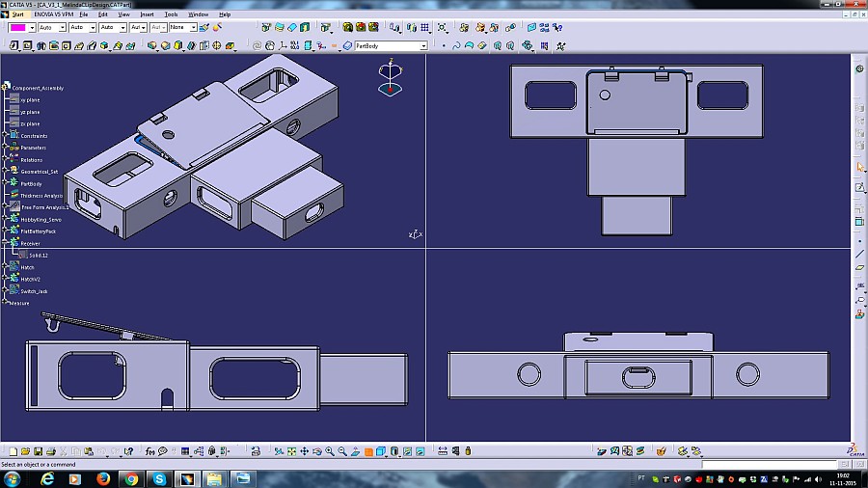
Task: Open the Edit menu
Action: 103,14
